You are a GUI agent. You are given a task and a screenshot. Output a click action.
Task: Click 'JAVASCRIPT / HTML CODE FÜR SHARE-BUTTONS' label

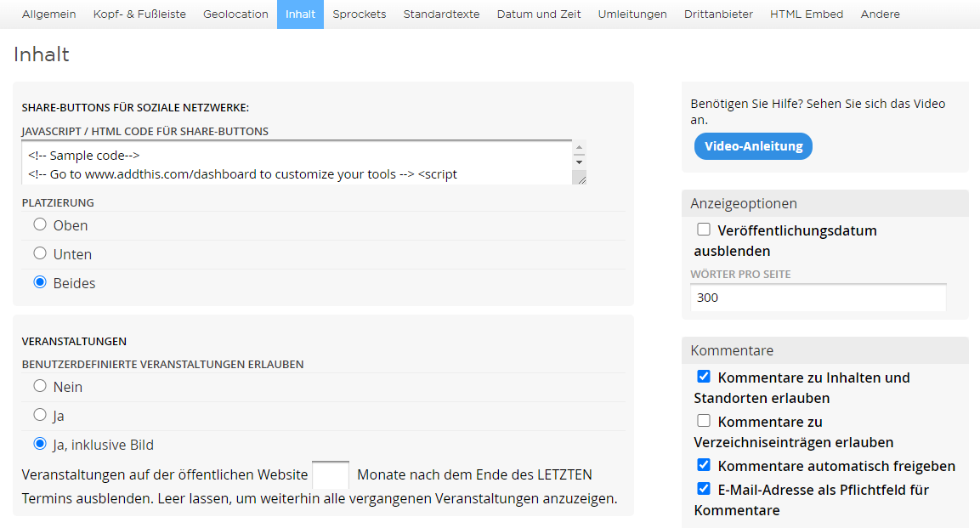coord(145,131)
